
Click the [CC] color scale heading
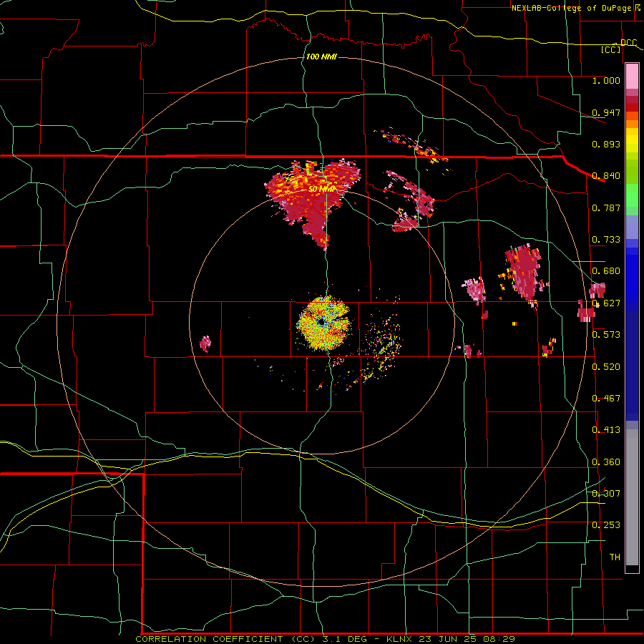pos(611,49)
